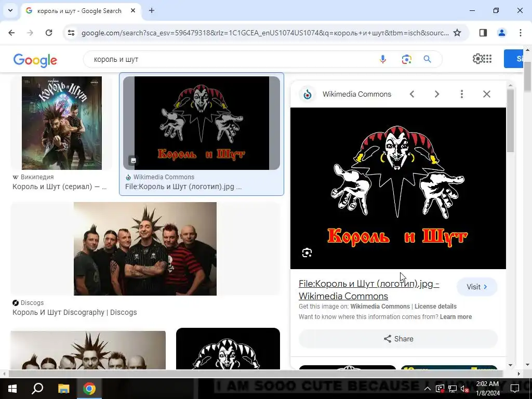Open 'Wikimedia Commons' link after 'Get this image on'
The image size is (532, 399).
coord(380,307)
